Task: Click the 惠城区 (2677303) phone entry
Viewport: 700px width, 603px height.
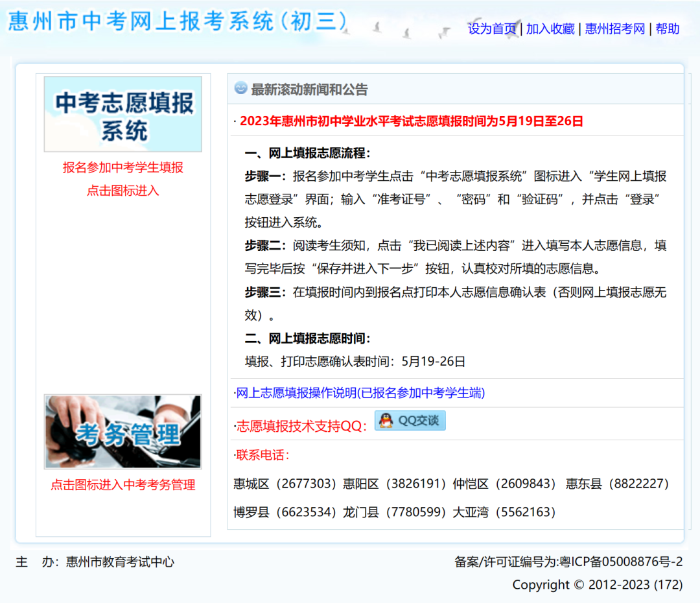Action: pyautogui.click(x=285, y=484)
